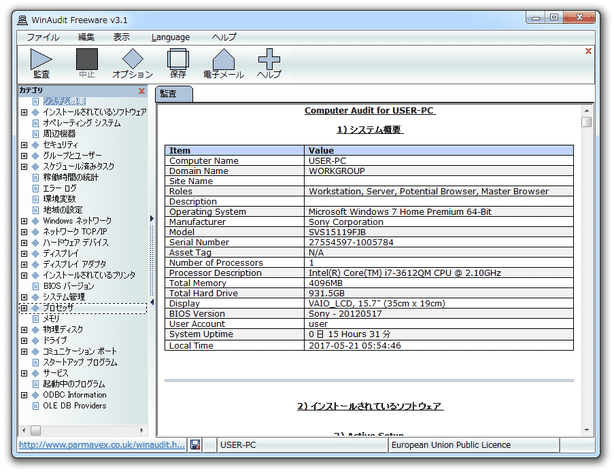This screenshot has width=614, height=473.
Task: Expand the ネットワーク TCP/IP node
Action: point(24,232)
